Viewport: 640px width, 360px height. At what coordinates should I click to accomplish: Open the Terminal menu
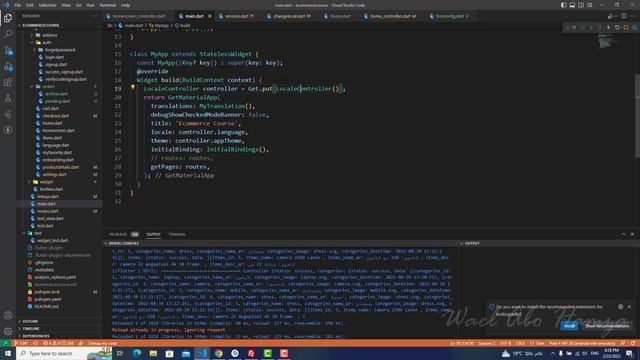[108, 5]
